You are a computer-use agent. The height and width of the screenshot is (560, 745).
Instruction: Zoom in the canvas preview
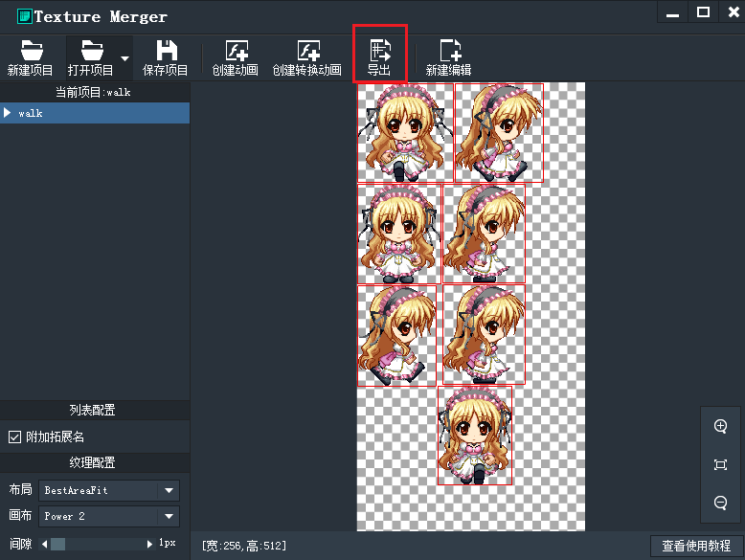(x=720, y=426)
